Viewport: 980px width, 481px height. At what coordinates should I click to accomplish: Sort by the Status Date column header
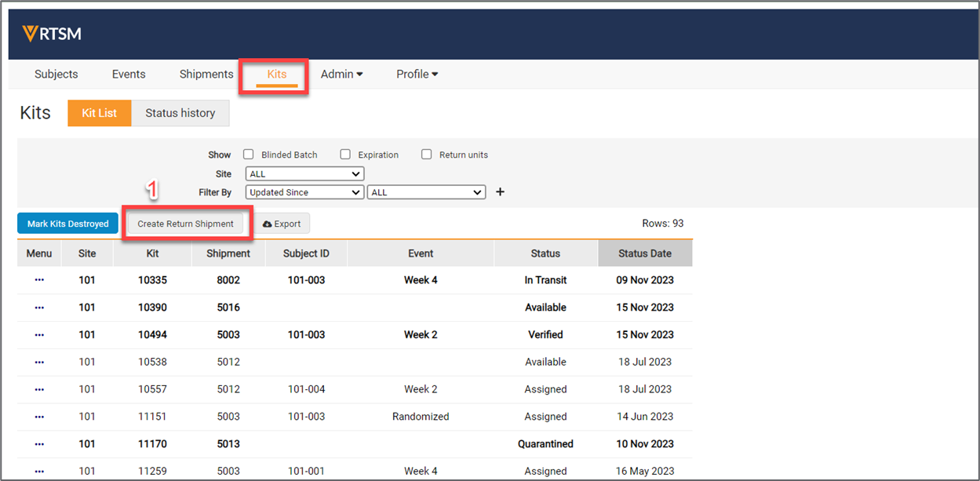[644, 253]
